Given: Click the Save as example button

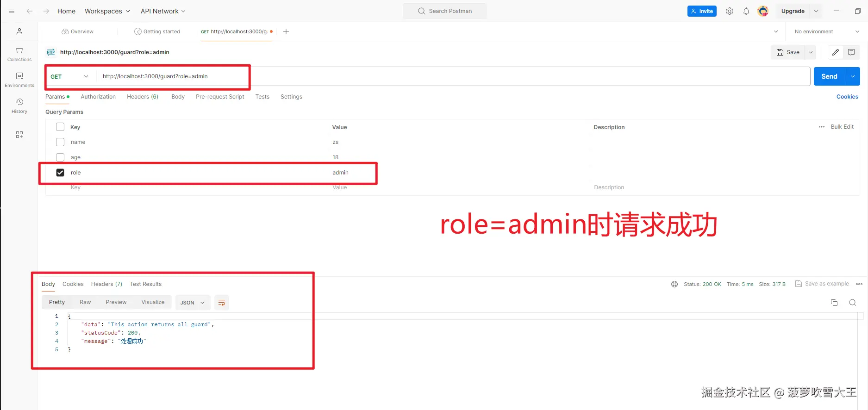Looking at the screenshot, I should click(822, 284).
